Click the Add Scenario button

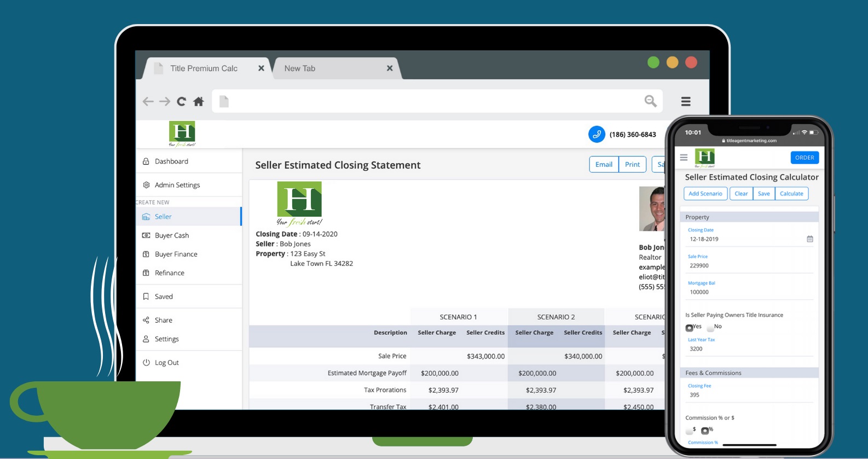tap(705, 194)
